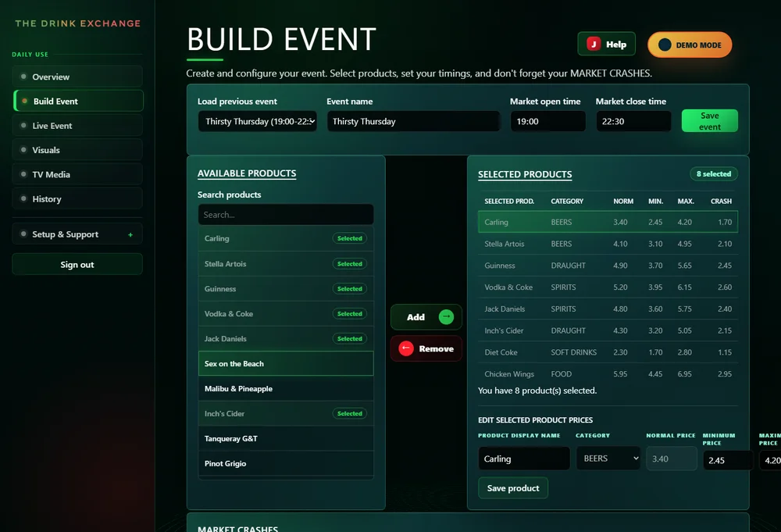781x532 pixels.
Task: Select Chicken Wings in selected products table
Action: [x=608, y=373]
